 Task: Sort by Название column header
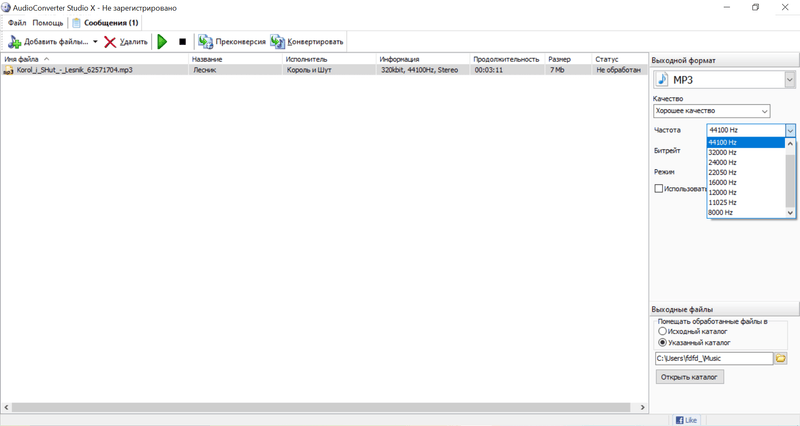(x=235, y=59)
